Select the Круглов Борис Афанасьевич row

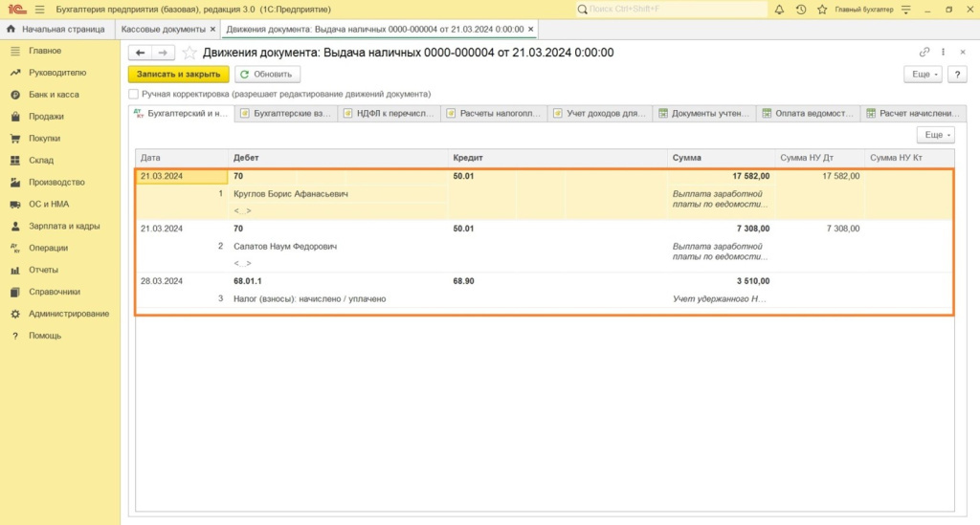(291, 194)
